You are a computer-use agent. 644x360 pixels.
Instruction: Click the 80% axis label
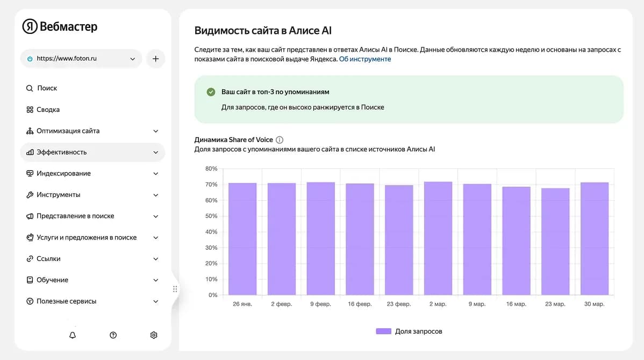click(x=211, y=169)
